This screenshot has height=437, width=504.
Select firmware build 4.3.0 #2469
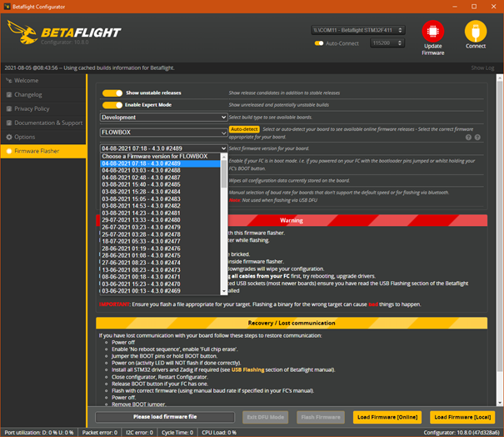[x=161, y=291]
